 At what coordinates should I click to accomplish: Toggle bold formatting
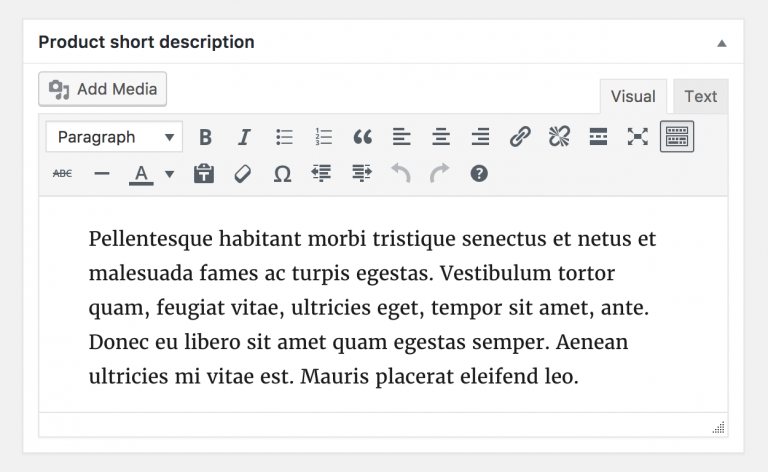(x=205, y=137)
